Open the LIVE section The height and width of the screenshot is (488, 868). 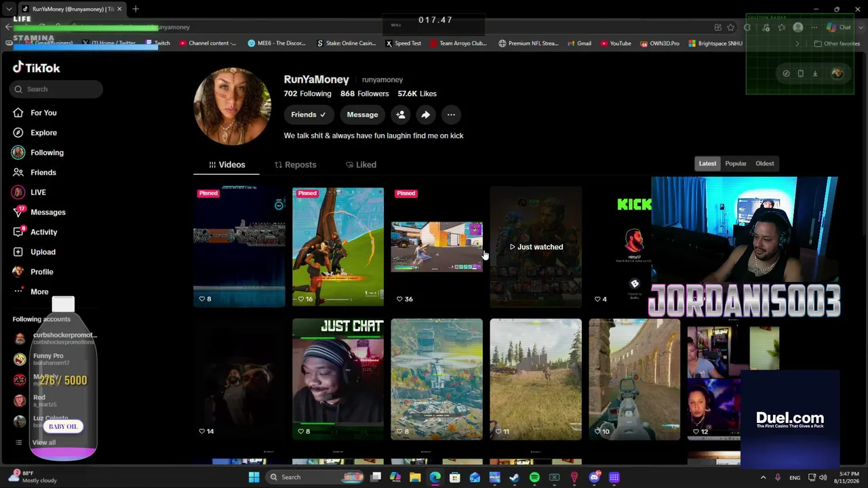click(x=38, y=192)
